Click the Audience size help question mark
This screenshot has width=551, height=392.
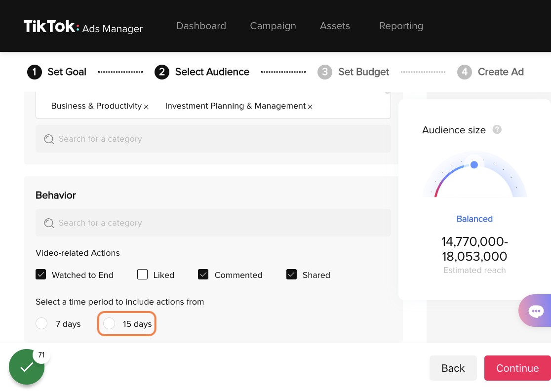497,130
